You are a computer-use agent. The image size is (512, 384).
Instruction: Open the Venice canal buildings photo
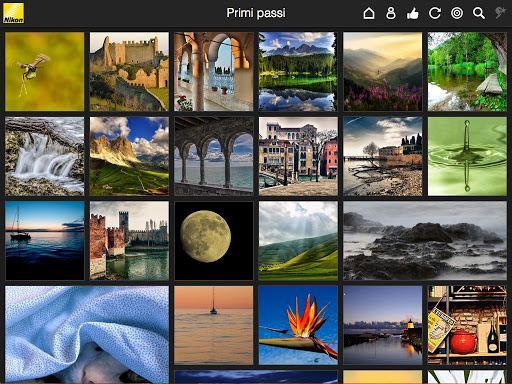coord(298,156)
